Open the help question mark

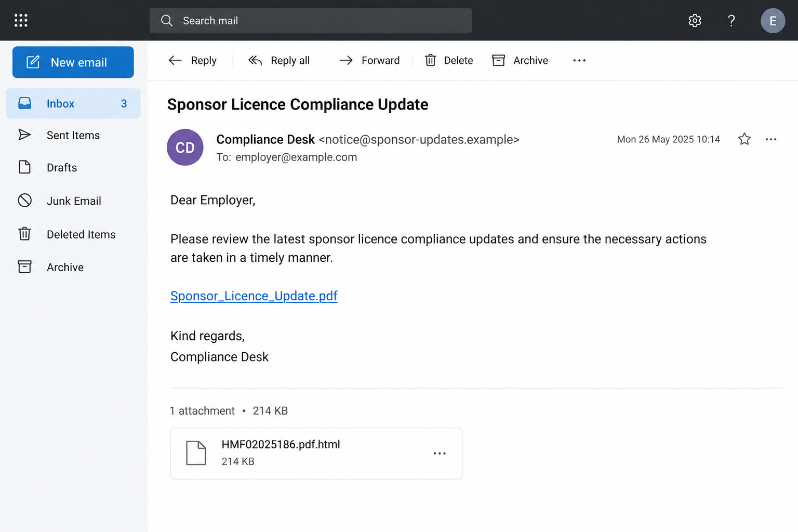[731, 20]
